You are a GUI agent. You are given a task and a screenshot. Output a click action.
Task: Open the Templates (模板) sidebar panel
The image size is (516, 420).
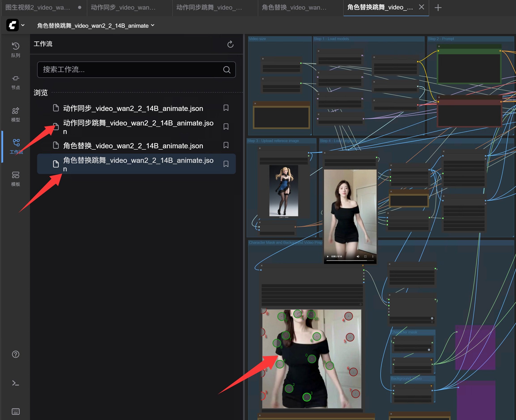(x=15, y=179)
